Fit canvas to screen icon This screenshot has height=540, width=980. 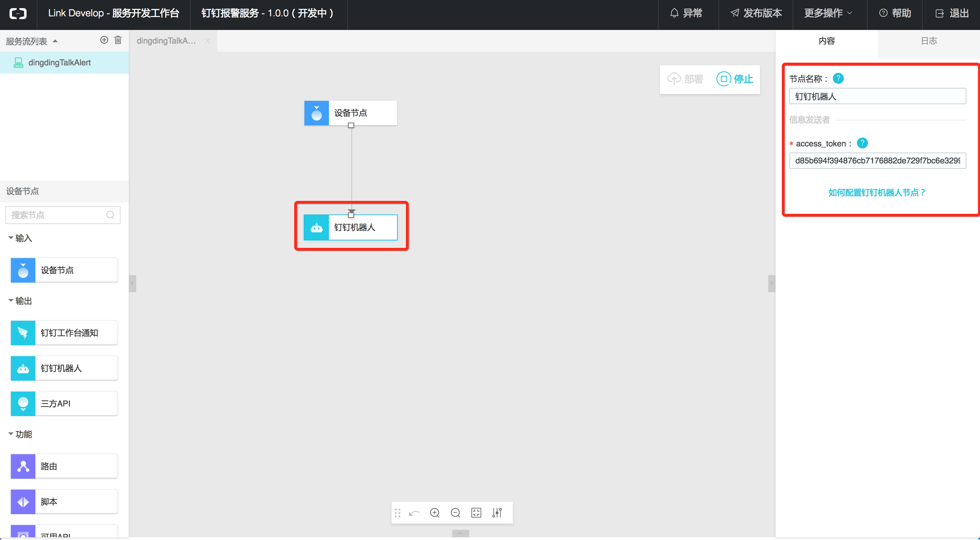click(x=476, y=513)
